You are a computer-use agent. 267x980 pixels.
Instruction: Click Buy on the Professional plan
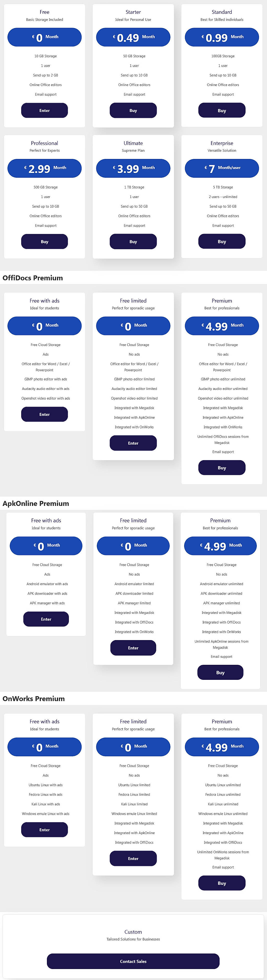[x=44, y=241]
